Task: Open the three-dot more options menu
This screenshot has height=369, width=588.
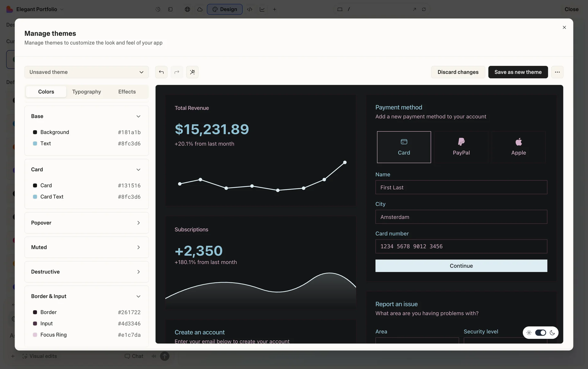Action: pyautogui.click(x=557, y=72)
